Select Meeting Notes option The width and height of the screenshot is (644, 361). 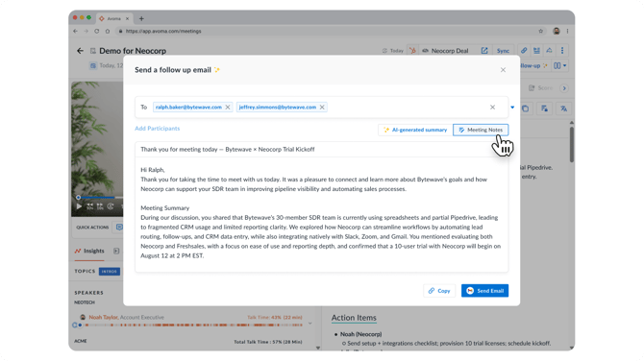click(481, 130)
